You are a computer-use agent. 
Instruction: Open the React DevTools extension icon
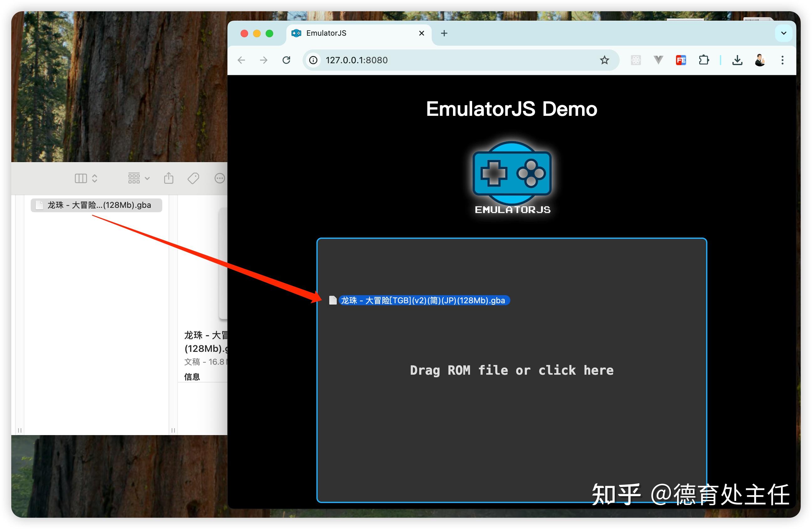coord(636,60)
